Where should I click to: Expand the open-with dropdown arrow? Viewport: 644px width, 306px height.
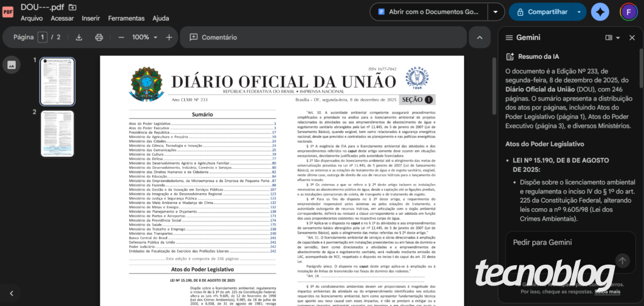[496, 12]
